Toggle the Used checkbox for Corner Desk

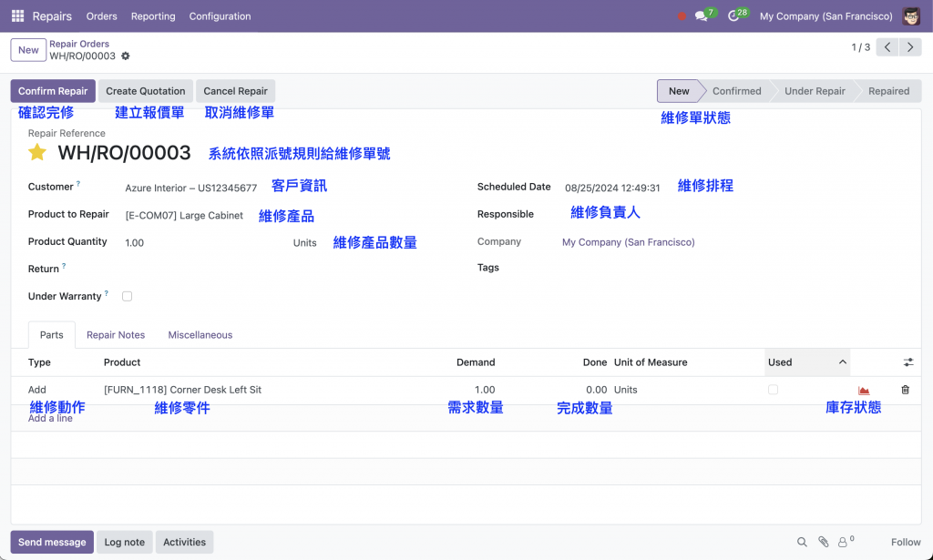[773, 390]
